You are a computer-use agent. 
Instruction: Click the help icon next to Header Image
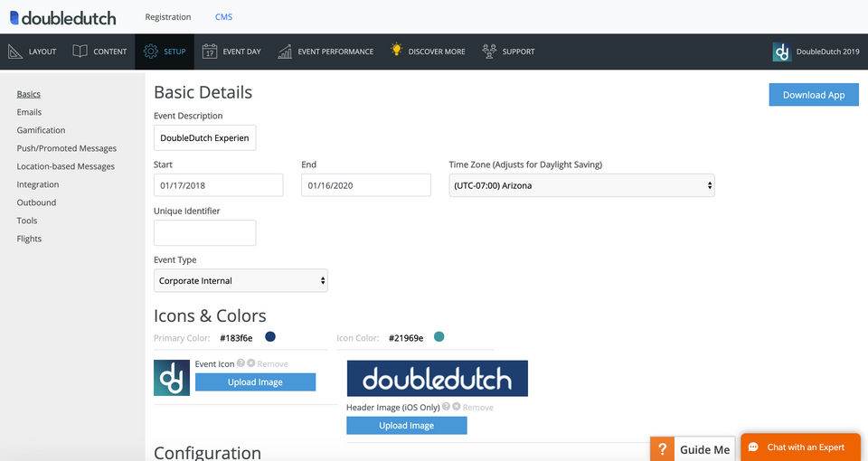pyautogui.click(x=446, y=406)
